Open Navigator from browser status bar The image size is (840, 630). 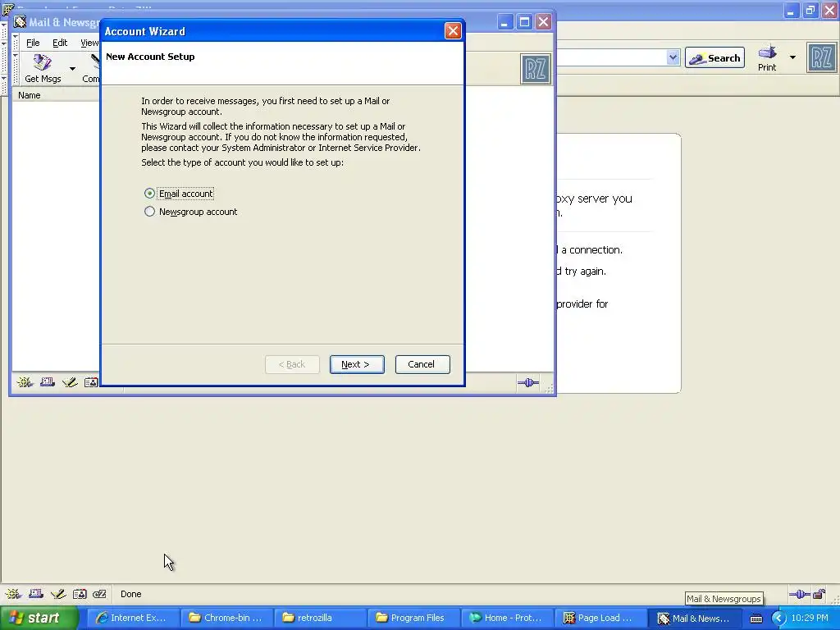point(13,594)
